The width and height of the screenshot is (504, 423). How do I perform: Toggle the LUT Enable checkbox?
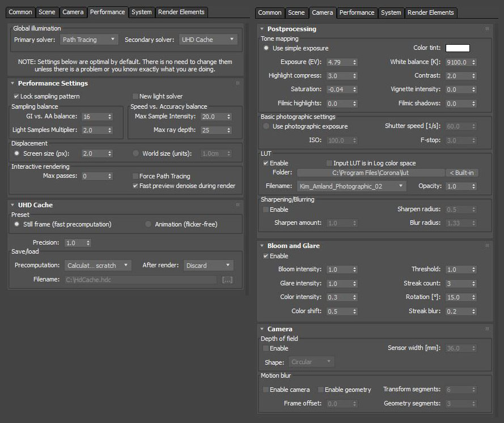coord(265,163)
